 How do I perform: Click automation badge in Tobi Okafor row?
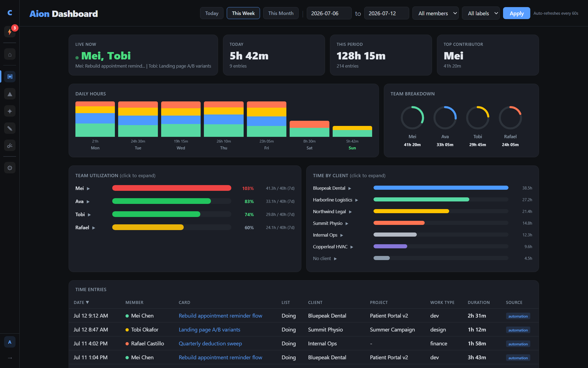[x=518, y=330]
